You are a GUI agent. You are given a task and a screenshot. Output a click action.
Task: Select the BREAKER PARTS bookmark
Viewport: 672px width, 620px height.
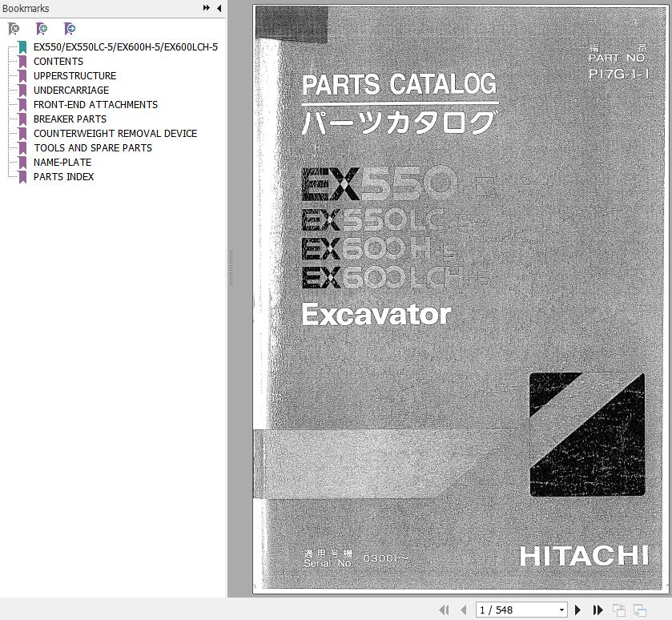pos(70,119)
